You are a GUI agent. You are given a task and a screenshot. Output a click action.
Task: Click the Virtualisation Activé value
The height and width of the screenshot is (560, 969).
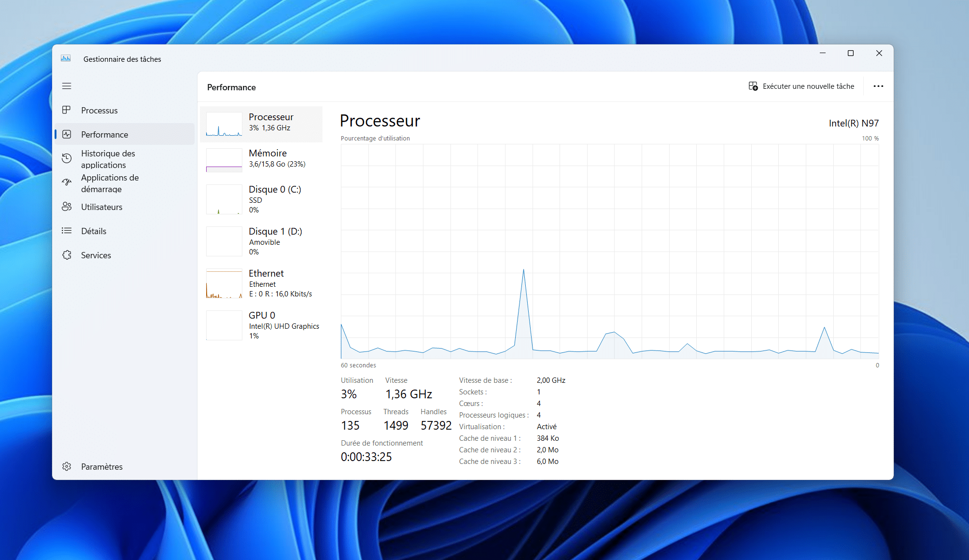click(x=547, y=427)
